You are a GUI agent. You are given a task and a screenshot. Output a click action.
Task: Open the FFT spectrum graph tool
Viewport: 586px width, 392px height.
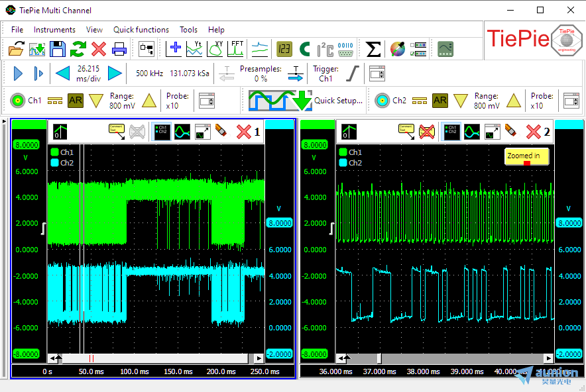[236, 49]
